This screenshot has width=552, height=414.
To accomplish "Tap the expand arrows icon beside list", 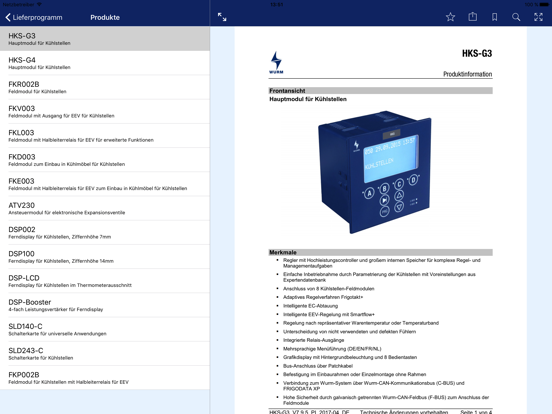I will tap(222, 17).
